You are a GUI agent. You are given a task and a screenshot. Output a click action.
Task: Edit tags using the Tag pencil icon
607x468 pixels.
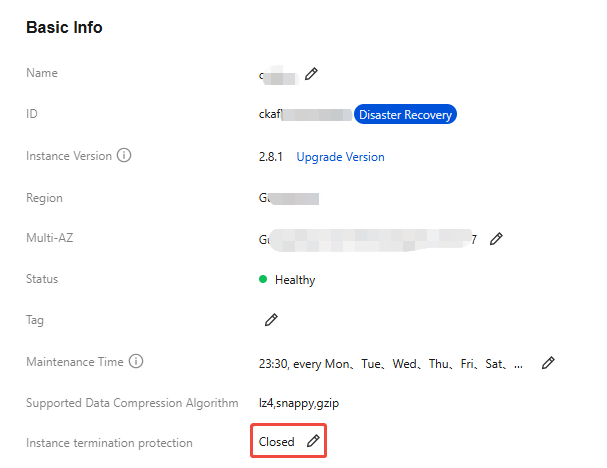coord(270,320)
